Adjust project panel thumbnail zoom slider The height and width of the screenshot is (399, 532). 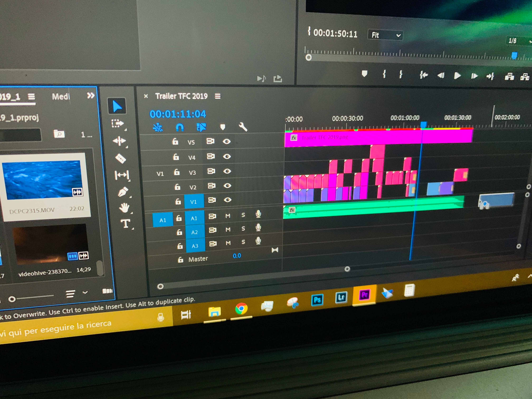12,299
